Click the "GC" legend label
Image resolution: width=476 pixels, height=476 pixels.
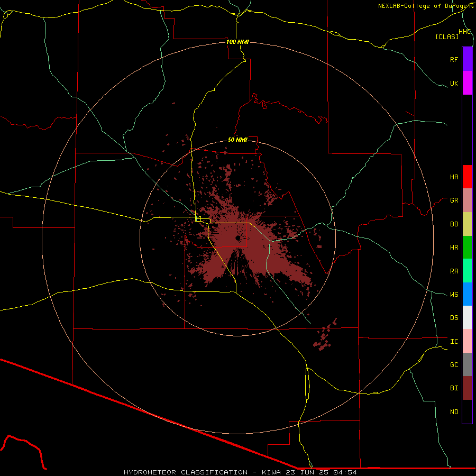pyautogui.click(x=454, y=365)
